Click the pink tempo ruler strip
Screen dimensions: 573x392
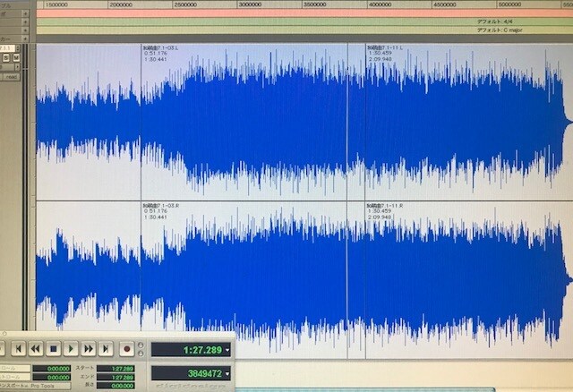(304, 13)
